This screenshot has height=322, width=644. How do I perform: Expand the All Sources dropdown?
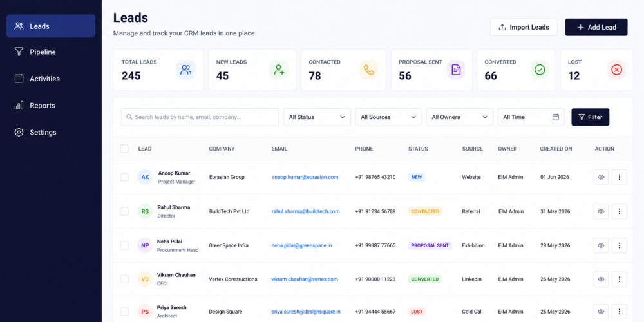click(388, 117)
